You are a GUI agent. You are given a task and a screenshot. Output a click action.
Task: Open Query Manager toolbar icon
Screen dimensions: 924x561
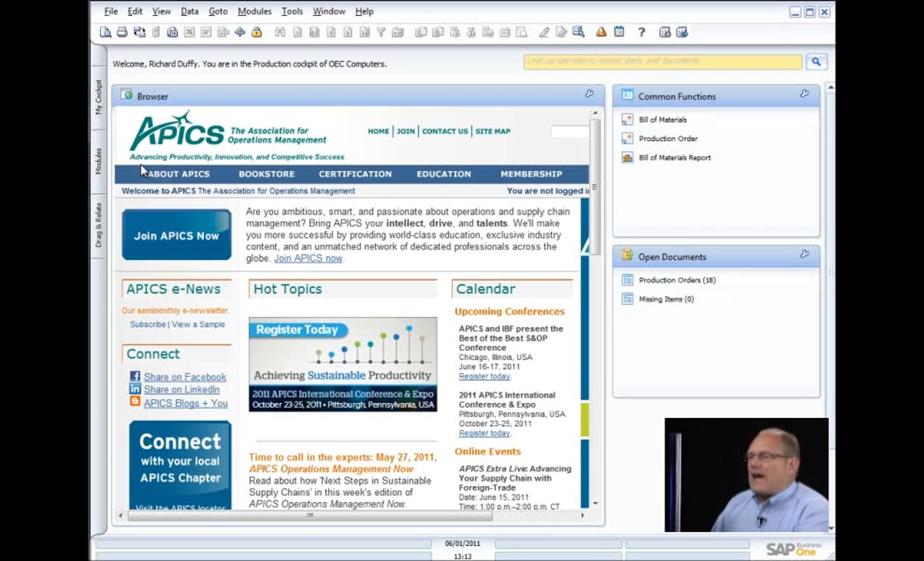(x=578, y=32)
